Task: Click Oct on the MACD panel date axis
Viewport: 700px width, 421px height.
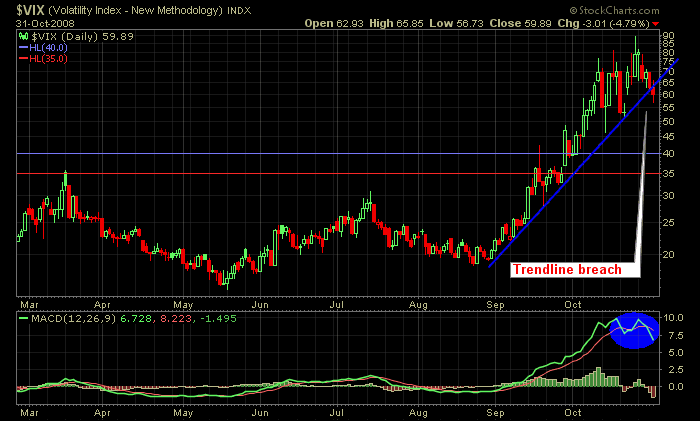Action: tap(573, 413)
